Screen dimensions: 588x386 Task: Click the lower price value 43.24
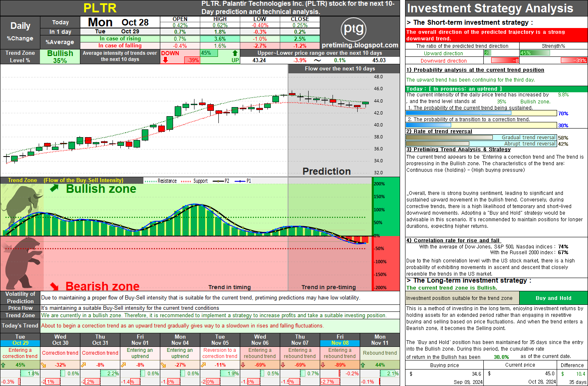pos(259,60)
